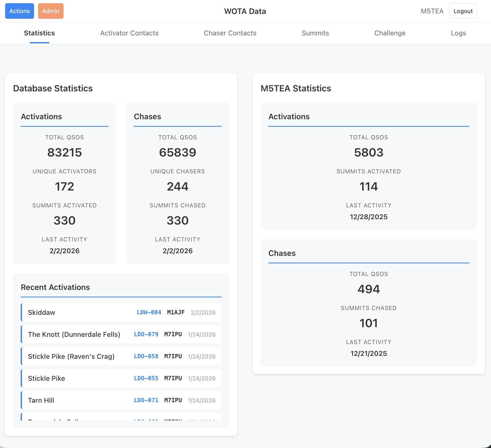Select The Knott (Dunnerdale Fells) activation entry
The height and width of the screenshot is (448, 491).
74,334
